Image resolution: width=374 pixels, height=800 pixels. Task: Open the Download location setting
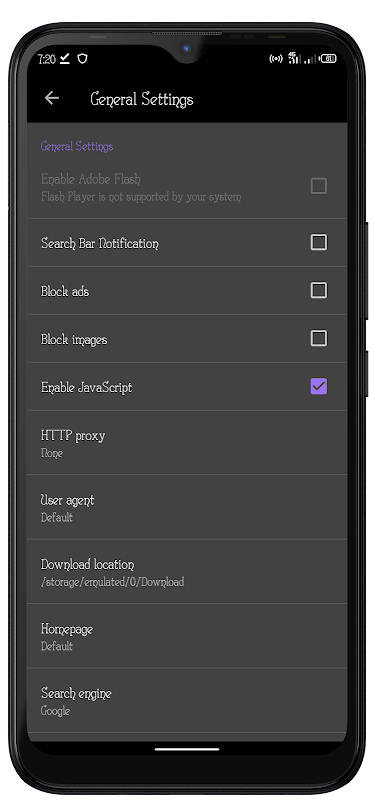click(x=187, y=571)
